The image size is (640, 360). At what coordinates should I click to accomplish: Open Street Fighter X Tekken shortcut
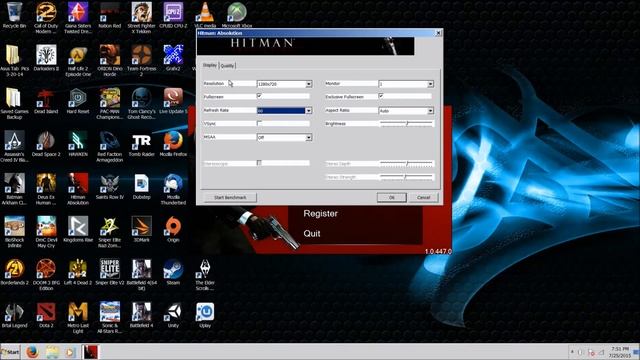(142, 17)
